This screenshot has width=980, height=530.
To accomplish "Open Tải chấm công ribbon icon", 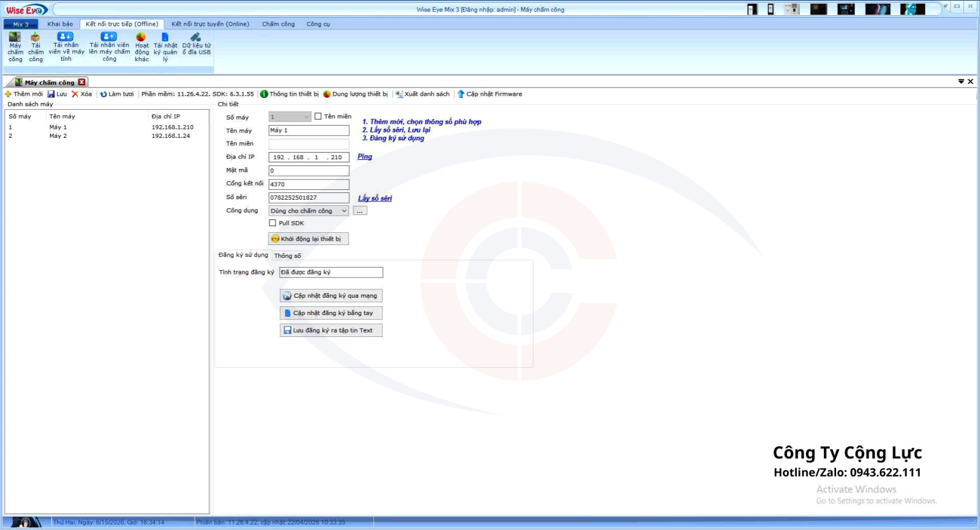I will tap(36, 37).
